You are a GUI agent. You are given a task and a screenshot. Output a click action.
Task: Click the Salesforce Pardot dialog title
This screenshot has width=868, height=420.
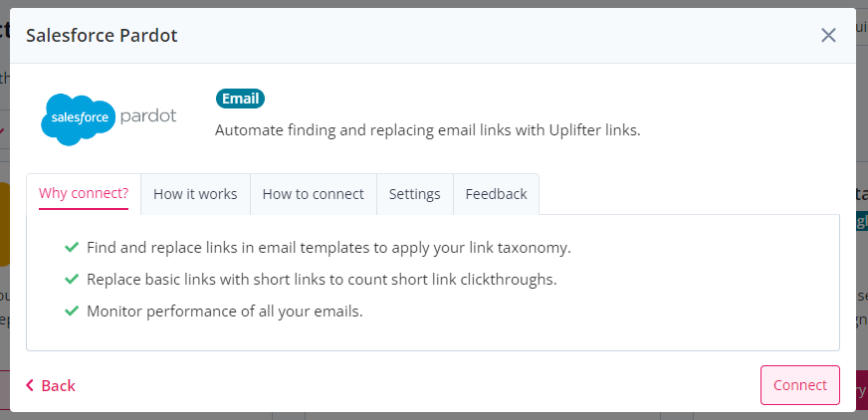[x=102, y=36]
